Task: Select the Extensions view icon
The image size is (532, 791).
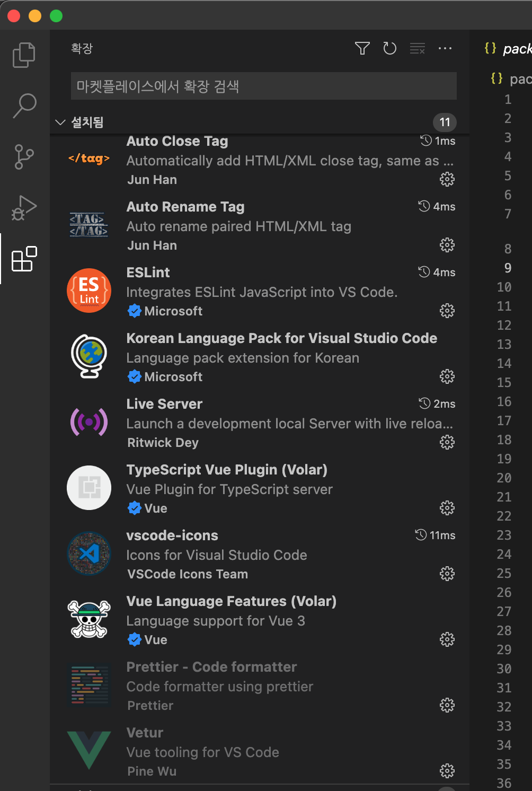Action: click(x=24, y=259)
